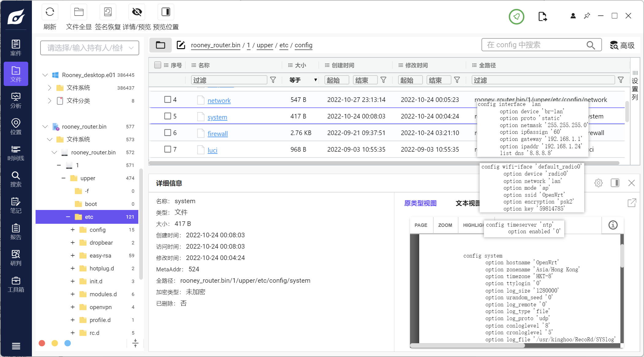This screenshot has width=644, height=357.
Task: Toggle the 详情/预览 eye icon
Action: (x=137, y=12)
